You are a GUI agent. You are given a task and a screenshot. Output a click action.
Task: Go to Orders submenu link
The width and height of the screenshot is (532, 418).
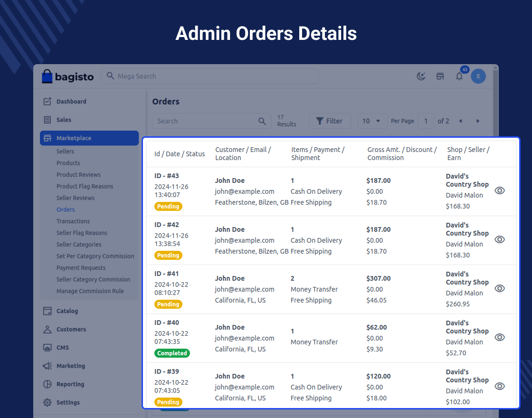pos(66,209)
